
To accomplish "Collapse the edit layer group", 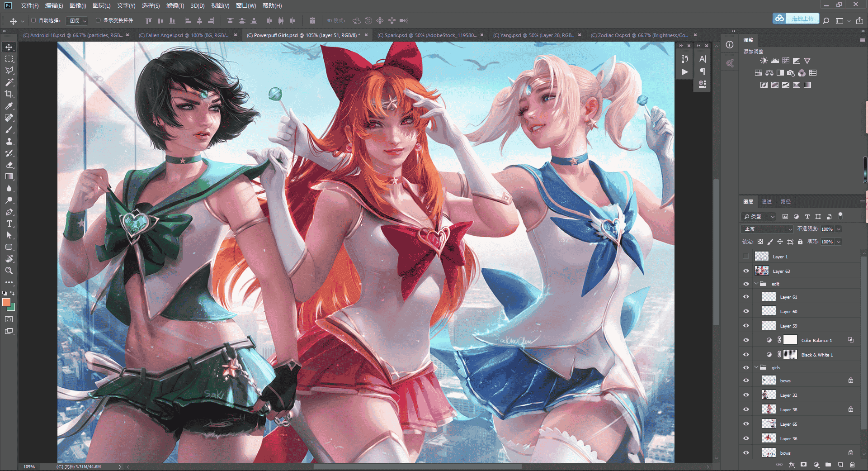I will (756, 284).
